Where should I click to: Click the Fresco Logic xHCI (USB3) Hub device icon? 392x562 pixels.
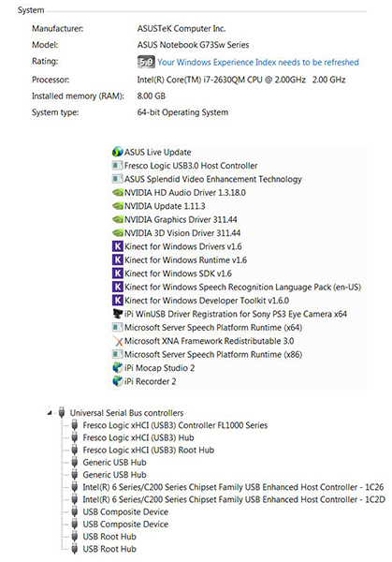(75, 437)
